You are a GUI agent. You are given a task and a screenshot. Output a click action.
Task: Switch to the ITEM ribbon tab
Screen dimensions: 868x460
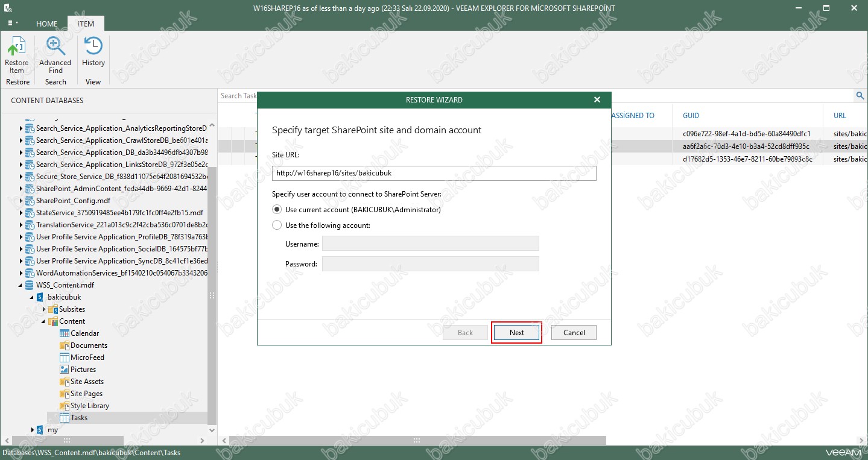86,24
